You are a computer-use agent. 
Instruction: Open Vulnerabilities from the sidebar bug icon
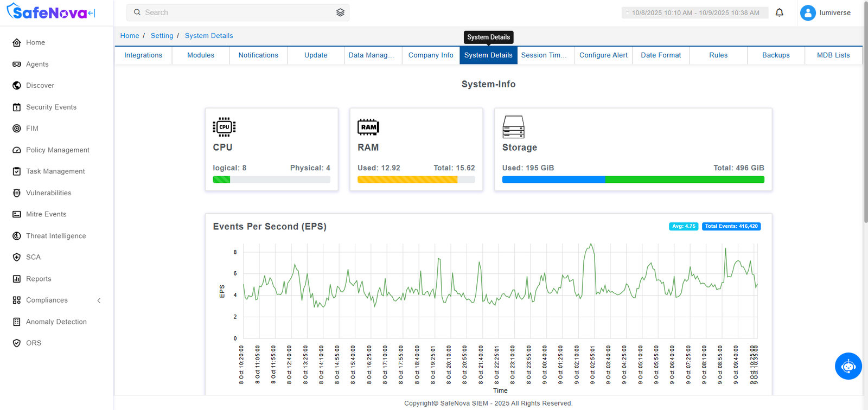coord(17,193)
